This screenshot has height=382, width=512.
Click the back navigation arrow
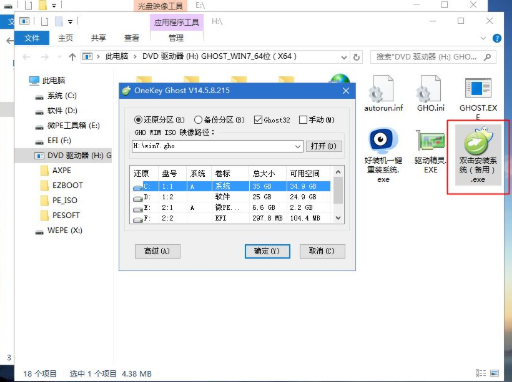tap(26, 57)
